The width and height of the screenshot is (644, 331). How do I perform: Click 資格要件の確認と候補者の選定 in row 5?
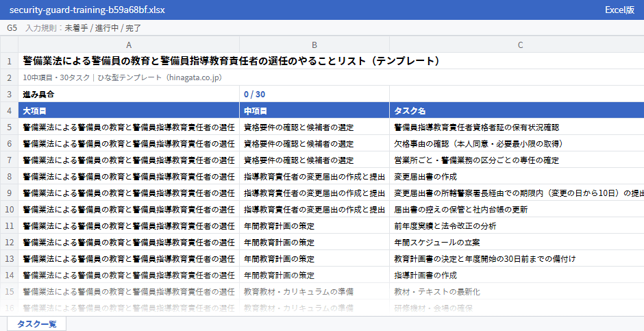point(314,127)
